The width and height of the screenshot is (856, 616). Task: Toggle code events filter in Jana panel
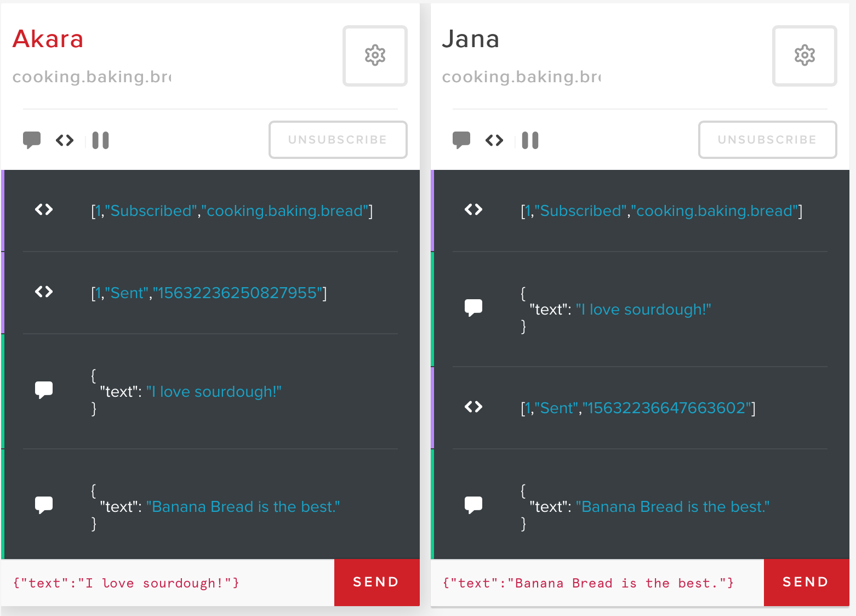[x=494, y=140]
